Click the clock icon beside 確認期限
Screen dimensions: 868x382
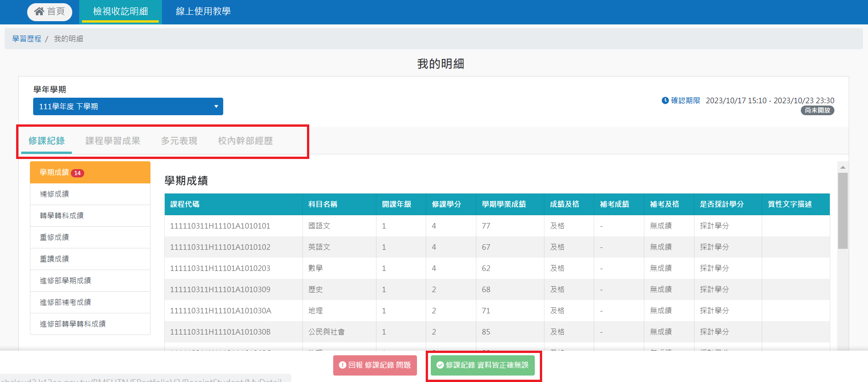665,100
